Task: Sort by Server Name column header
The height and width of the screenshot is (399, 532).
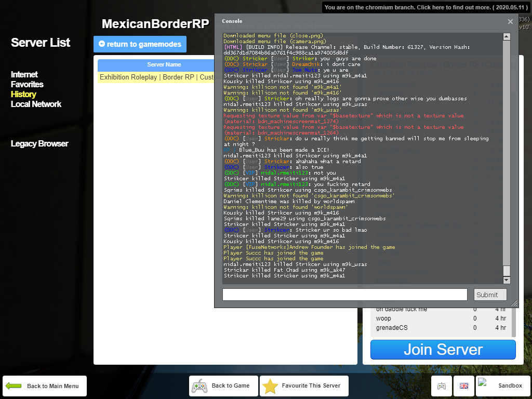Action: point(156,64)
